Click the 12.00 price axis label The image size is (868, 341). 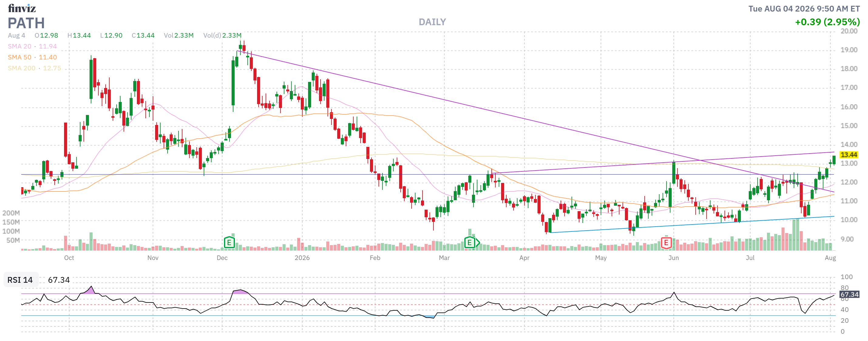(849, 182)
